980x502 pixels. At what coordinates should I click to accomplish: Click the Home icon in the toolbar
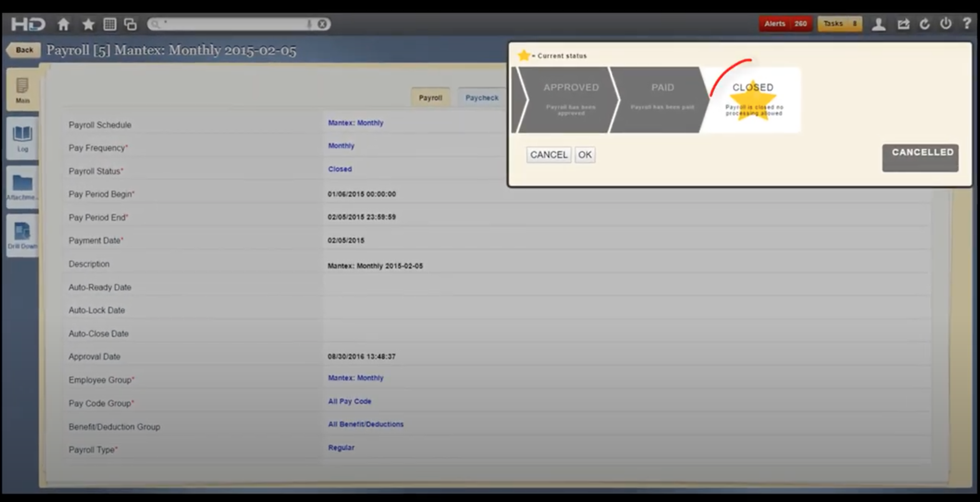coord(63,24)
